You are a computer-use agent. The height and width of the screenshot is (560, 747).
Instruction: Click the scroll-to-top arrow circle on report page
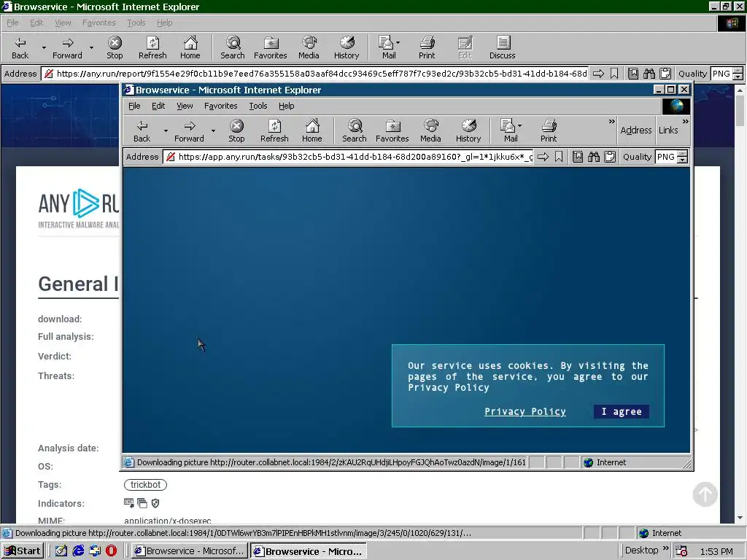(705, 494)
